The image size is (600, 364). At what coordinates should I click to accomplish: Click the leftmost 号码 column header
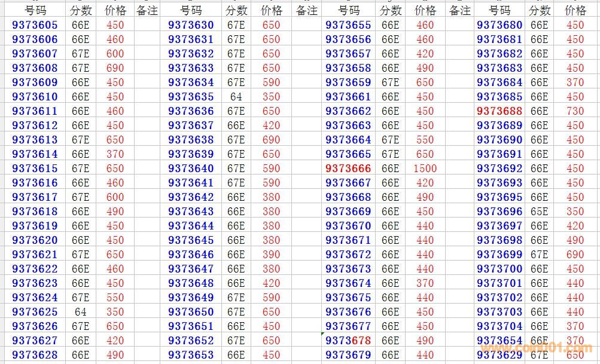(35, 11)
